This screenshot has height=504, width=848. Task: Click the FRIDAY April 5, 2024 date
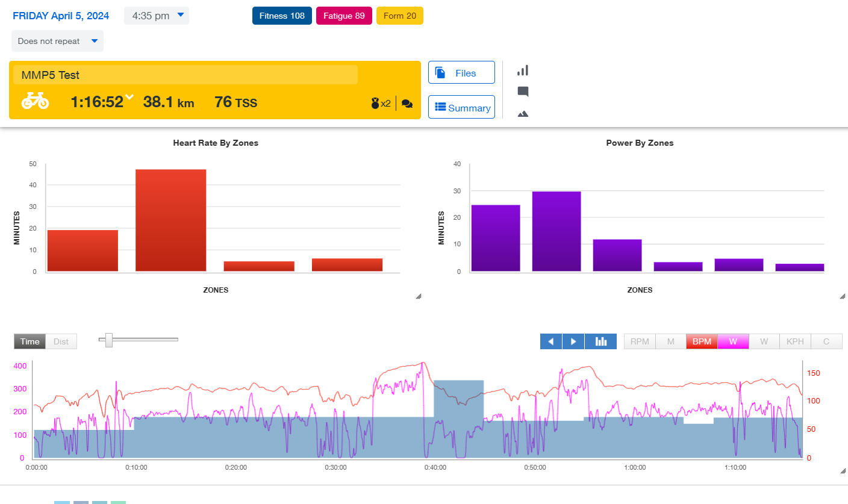tap(61, 16)
